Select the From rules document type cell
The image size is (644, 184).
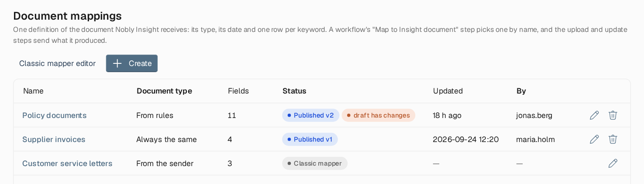[x=155, y=115]
